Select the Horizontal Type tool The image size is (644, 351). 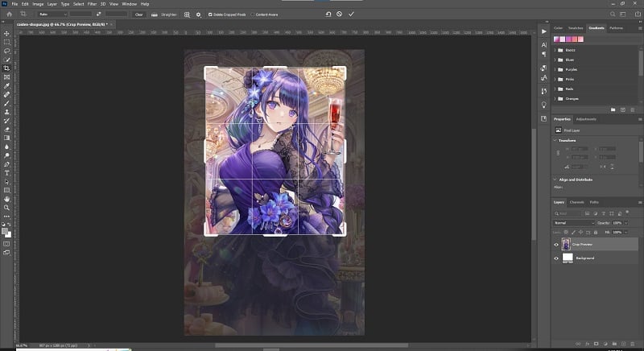coord(6,173)
